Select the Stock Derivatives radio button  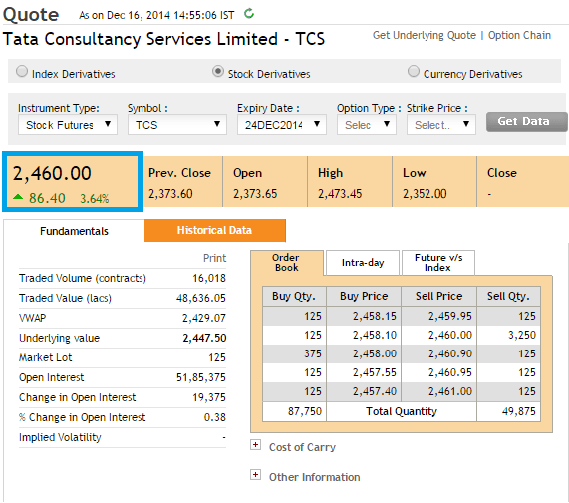point(218,71)
